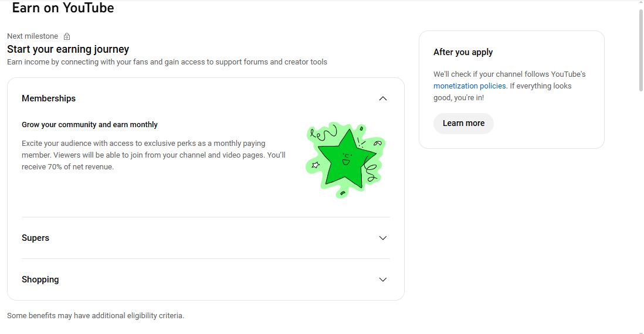This screenshot has width=644, height=334.
Task: Click the lock icon beside Next milestone
Action: [67, 36]
